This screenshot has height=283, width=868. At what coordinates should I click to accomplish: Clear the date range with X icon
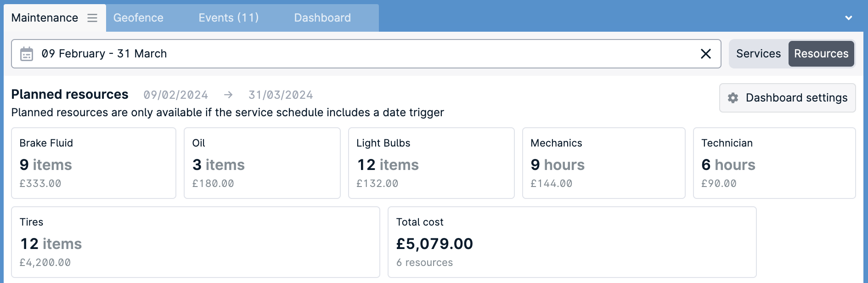[706, 54]
